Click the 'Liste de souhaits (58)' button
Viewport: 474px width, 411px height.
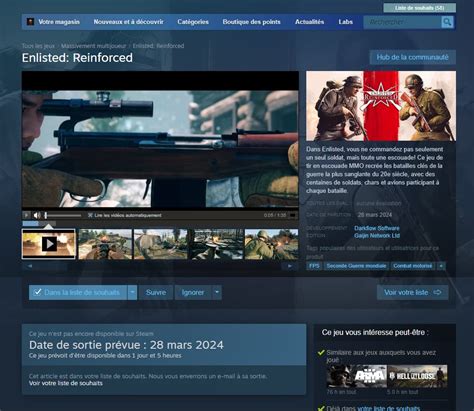tap(420, 8)
